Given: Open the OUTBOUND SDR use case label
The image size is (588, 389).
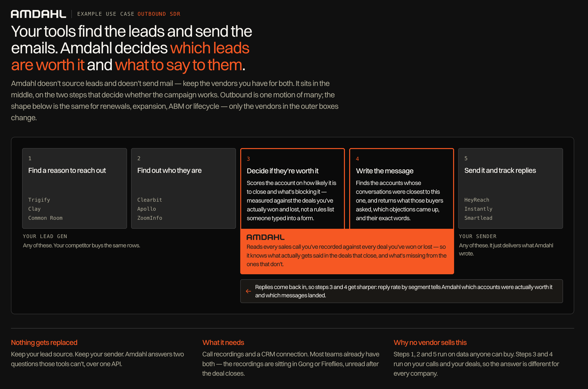Looking at the screenshot, I should (x=159, y=14).
